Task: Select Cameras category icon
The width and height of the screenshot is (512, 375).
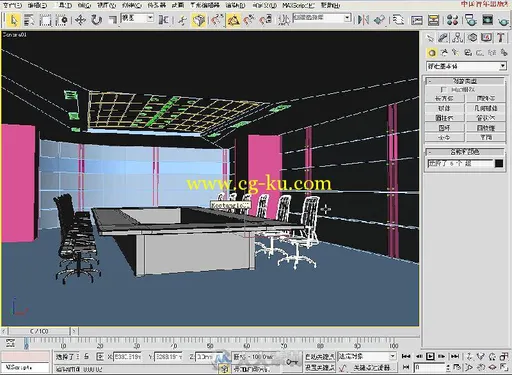Action: [468, 53]
